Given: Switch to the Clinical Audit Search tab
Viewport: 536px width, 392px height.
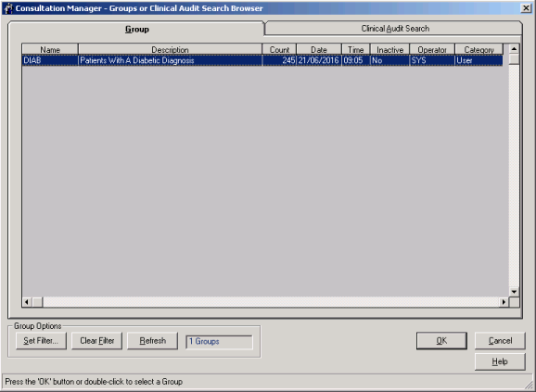Looking at the screenshot, I should 395,29.
